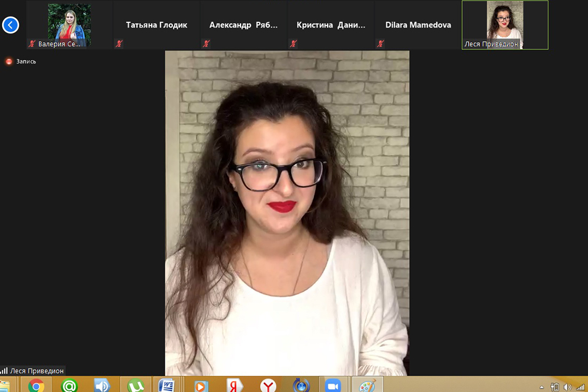Open the system volume control in tray
Screen dimensions: 588x392
[x=567, y=387]
